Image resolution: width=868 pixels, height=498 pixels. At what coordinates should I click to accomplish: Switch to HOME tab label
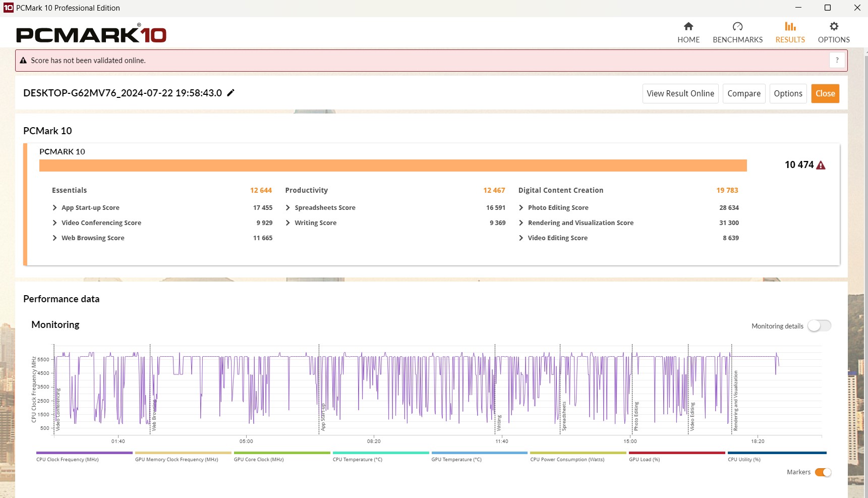point(688,40)
